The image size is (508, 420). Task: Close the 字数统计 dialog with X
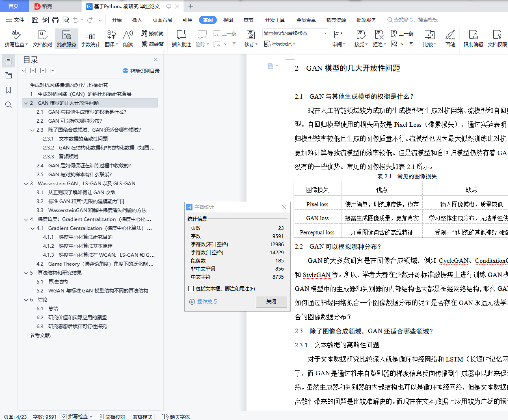tap(284, 207)
